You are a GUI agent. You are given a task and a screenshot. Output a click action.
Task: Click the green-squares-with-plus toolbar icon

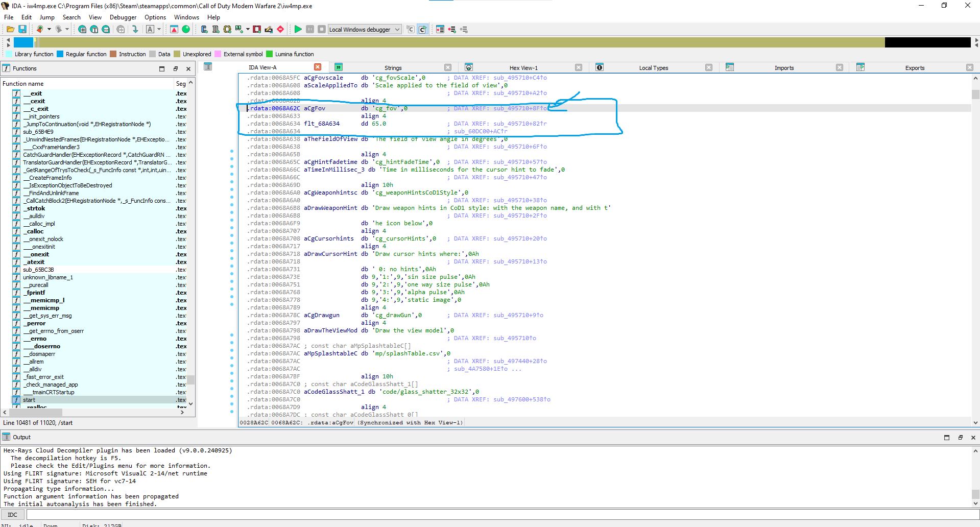239,29
